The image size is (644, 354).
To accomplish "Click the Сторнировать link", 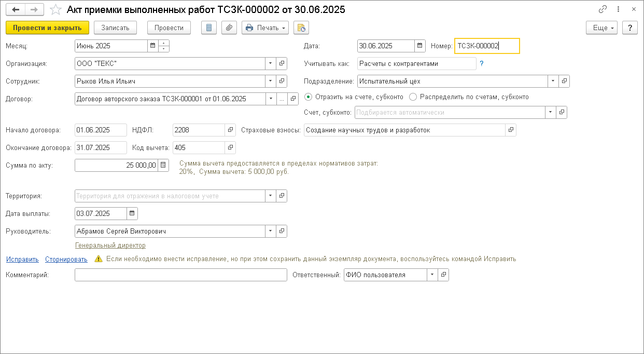I will tap(66, 259).
